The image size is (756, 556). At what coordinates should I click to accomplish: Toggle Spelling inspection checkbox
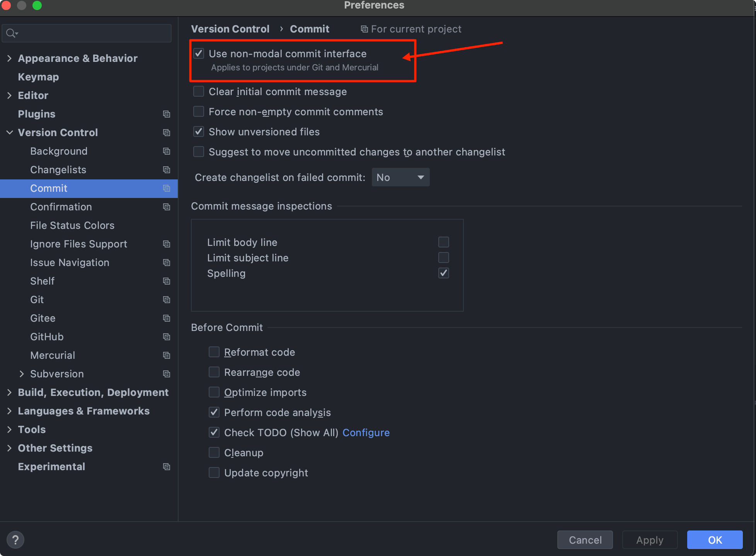(x=443, y=273)
